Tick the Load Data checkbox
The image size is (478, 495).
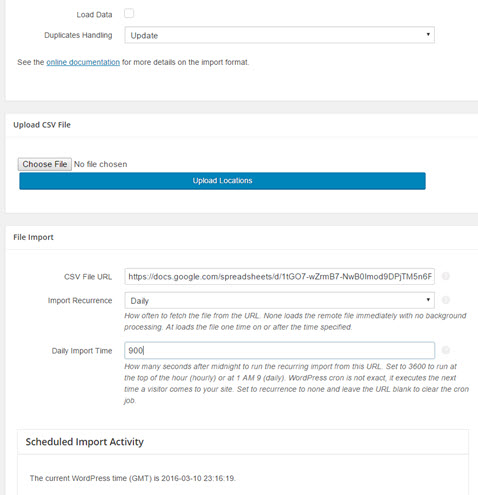[129, 13]
